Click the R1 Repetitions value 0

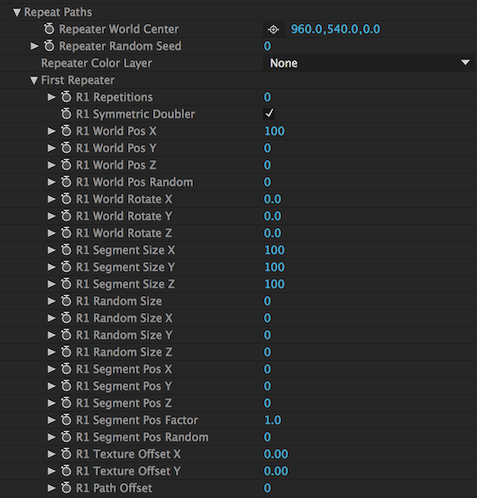(267, 97)
